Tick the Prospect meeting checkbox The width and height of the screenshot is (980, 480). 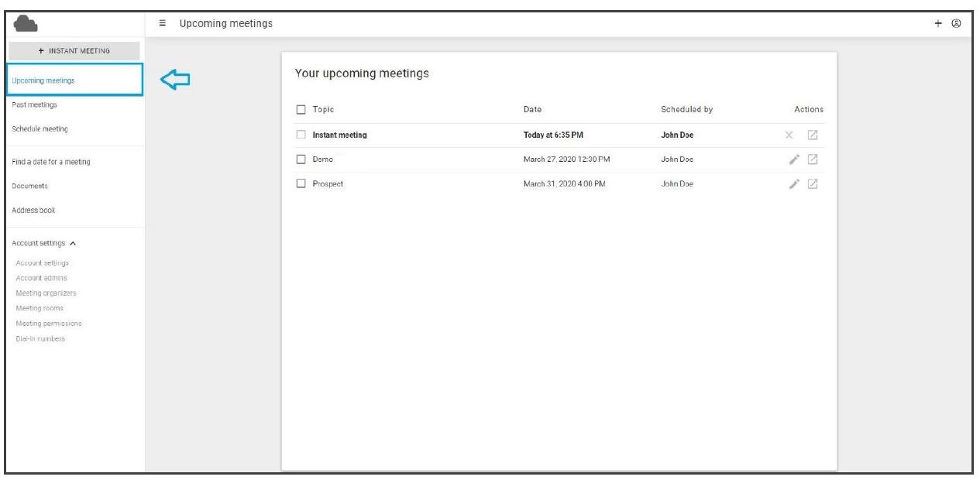(301, 184)
